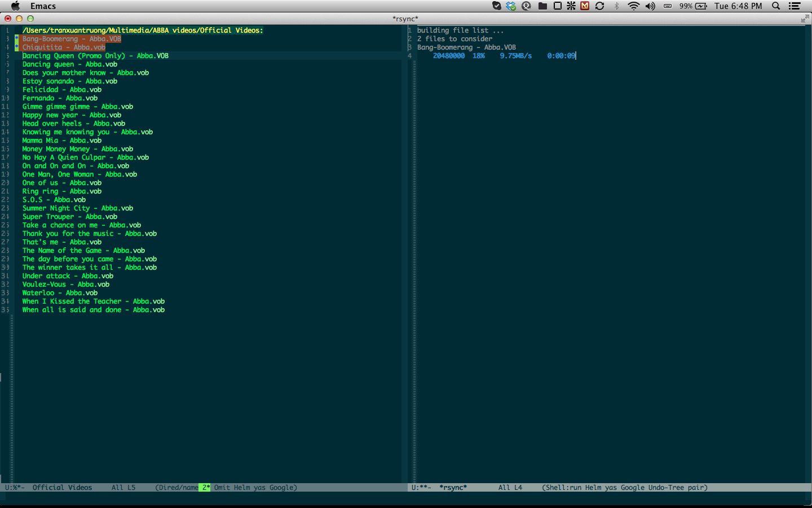Click Dancing Queen (Promo Only) - Abba.VOB
This screenshot has width=812, height=508.
95,56
